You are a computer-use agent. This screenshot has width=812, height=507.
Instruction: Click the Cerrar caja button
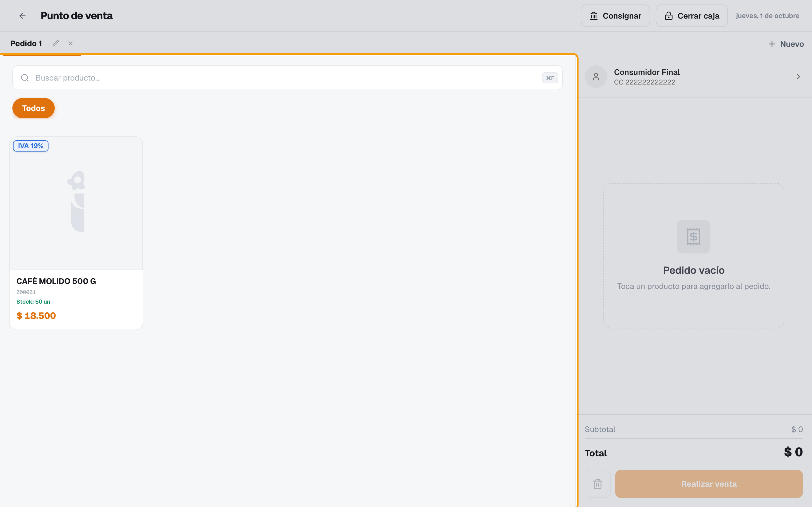pyautogui.click(x=692, y=16)
